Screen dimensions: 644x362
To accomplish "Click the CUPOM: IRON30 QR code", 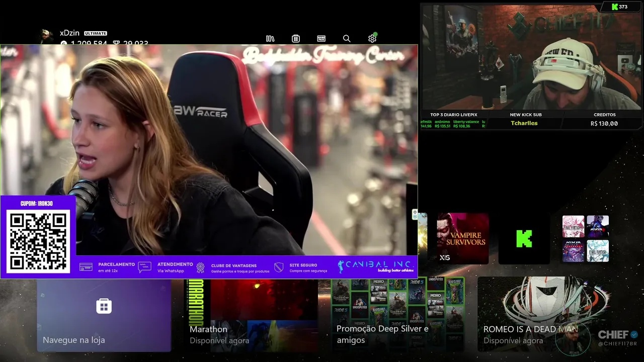I will 38,241.
